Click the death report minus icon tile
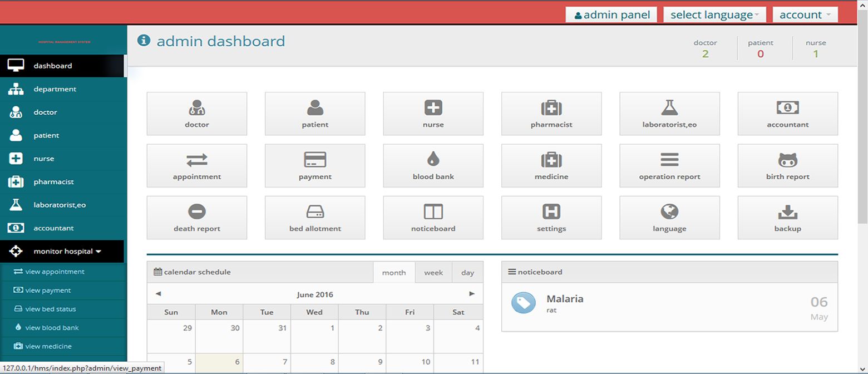The image size is (868, 374). [x=196, y=217]
